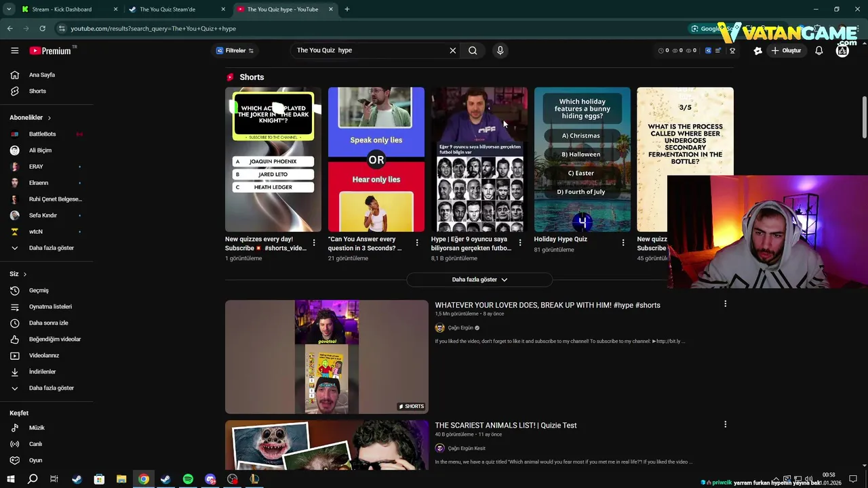Clear the search box with the X icon

tap(453, 50)
